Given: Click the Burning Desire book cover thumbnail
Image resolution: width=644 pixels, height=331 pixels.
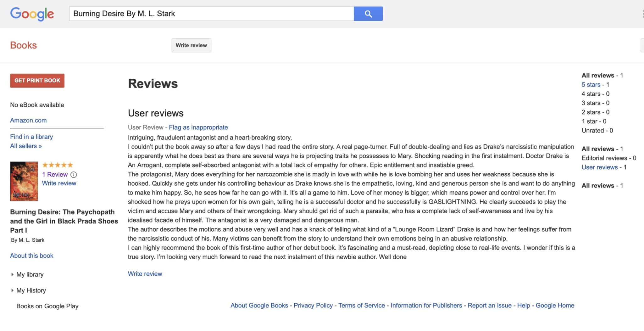Looking at the screenshot, I should pos(24,181).
